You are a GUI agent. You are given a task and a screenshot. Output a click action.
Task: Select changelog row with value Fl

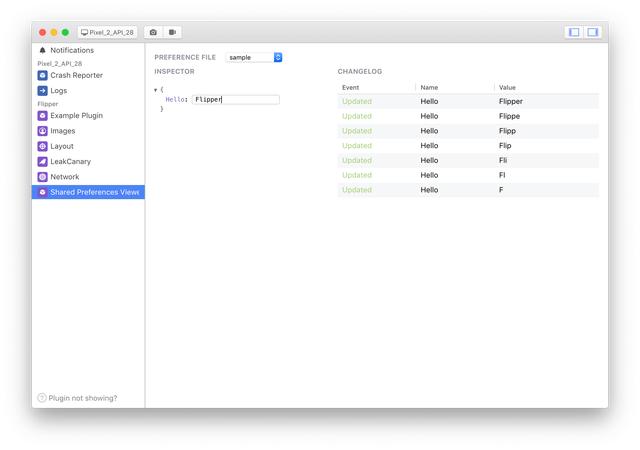[x=468, y=175]
